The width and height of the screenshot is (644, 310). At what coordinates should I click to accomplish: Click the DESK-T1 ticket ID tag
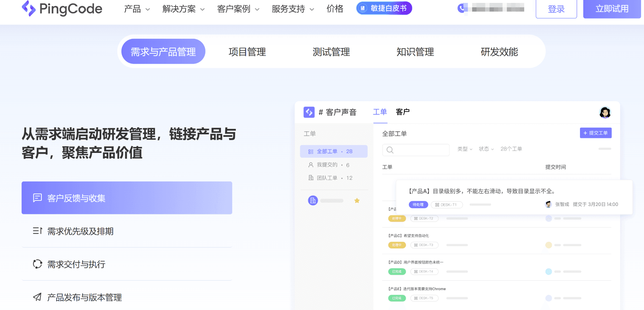click(447, 205)
